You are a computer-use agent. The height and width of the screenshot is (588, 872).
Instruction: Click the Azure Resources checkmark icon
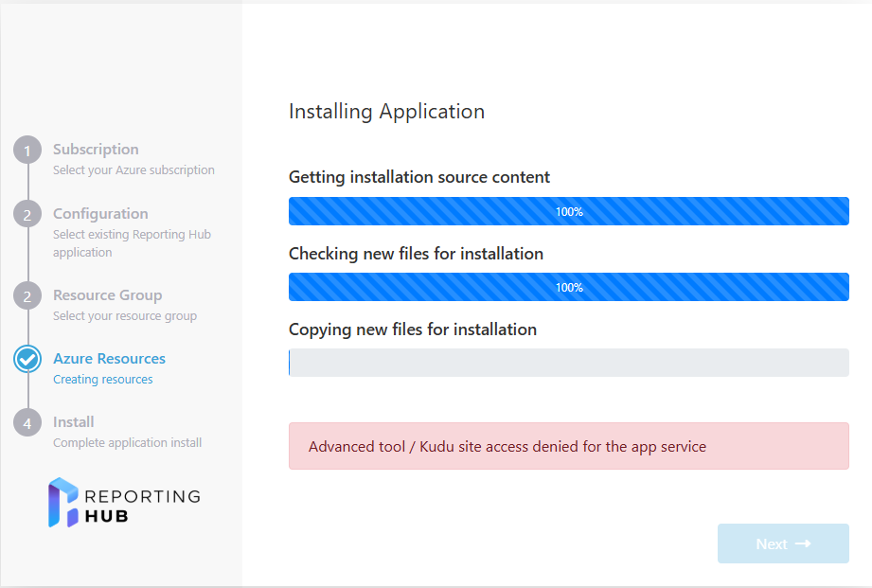pyautogui.click(x=27, y=360)
